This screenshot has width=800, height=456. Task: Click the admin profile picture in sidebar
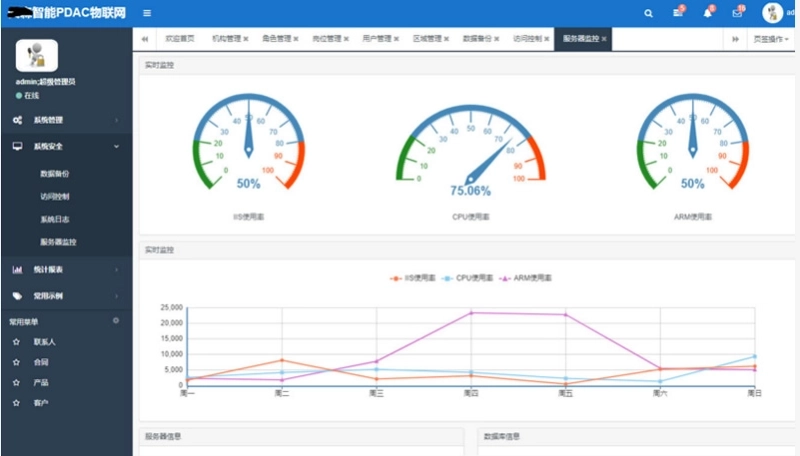[37, 55]
